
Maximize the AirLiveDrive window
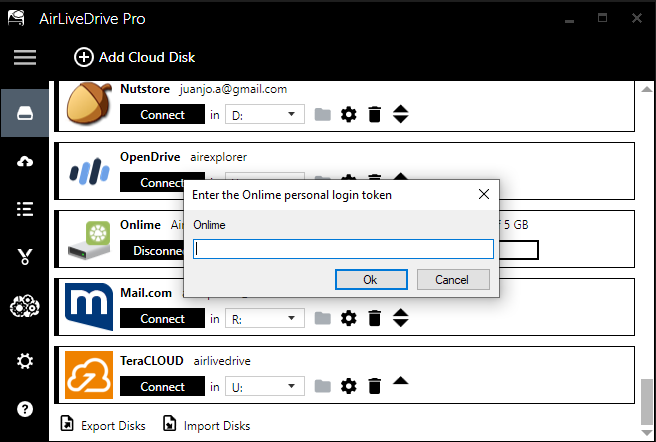tap(602, 18)
